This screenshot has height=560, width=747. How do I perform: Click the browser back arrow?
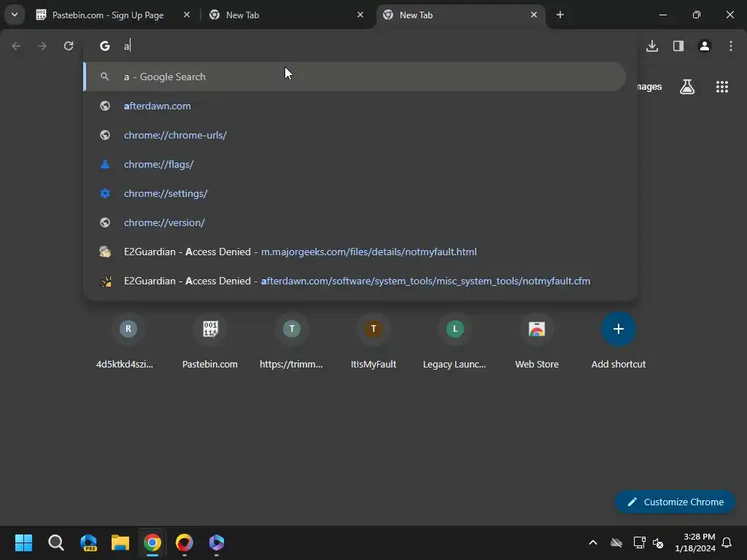(16, 46)
